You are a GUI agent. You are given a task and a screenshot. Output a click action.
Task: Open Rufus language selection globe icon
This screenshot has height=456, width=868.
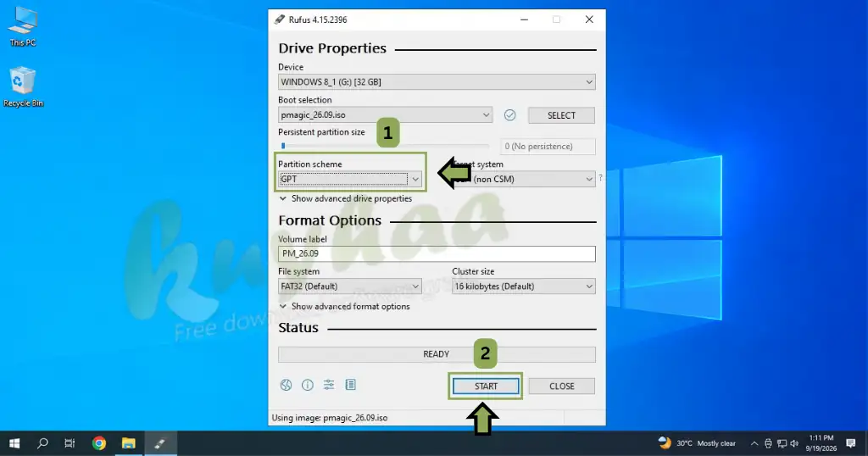pyautogui.click(x=286, y=385)
